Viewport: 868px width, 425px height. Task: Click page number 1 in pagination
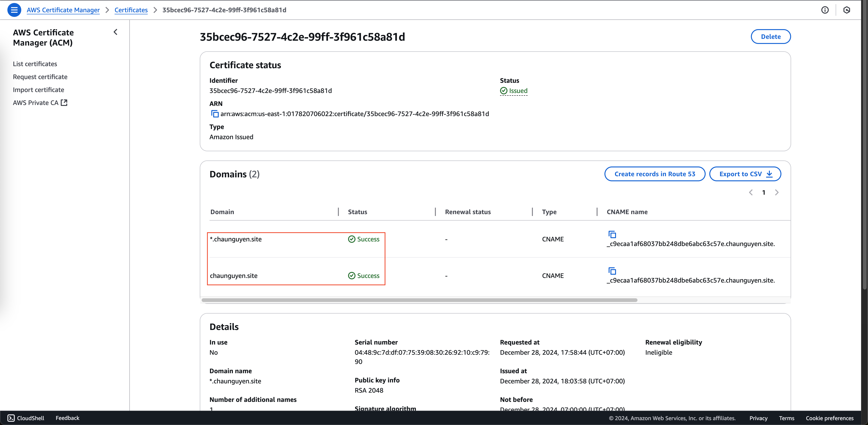coord(764,192)
